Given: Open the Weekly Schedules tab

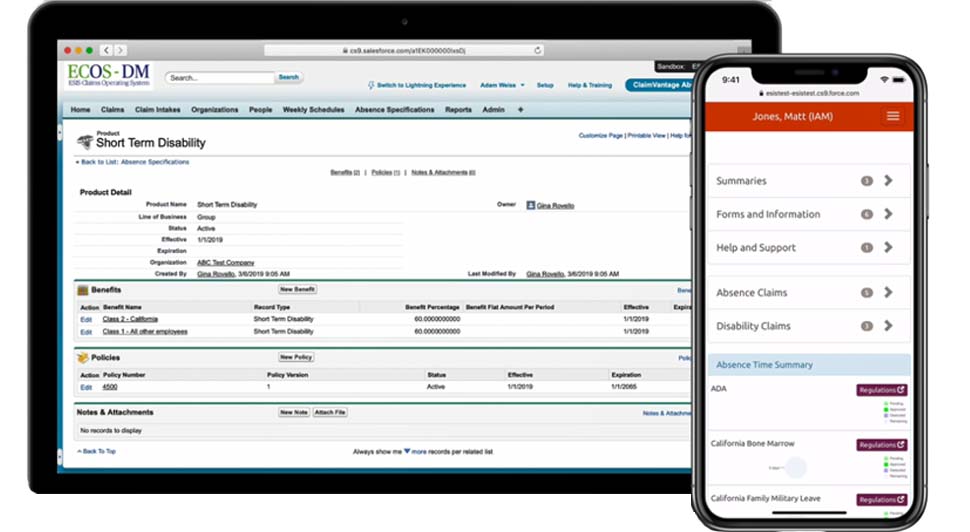Looking at the screenshot, I should click(x=314, y=109).
